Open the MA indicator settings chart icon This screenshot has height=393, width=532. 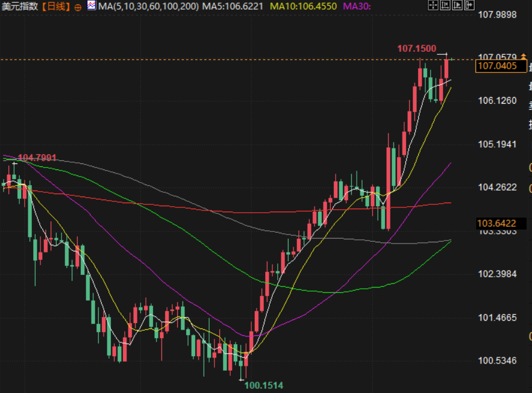click(92, 6)
